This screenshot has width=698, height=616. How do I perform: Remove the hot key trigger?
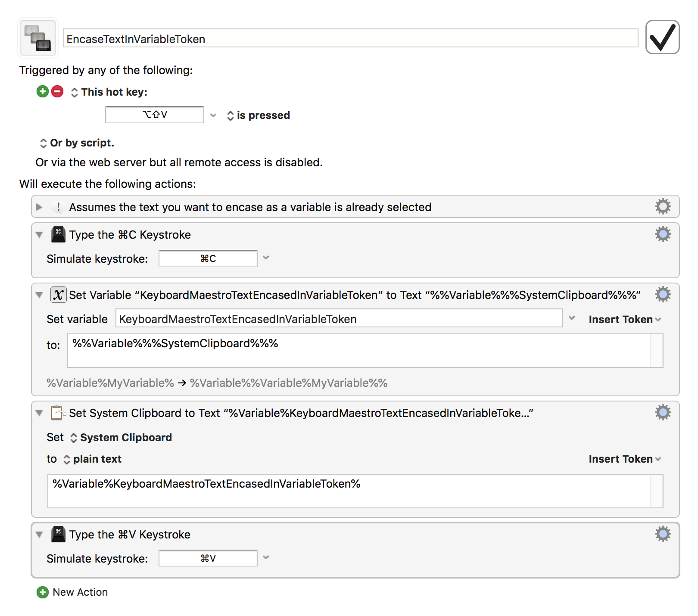coord(57,91)
